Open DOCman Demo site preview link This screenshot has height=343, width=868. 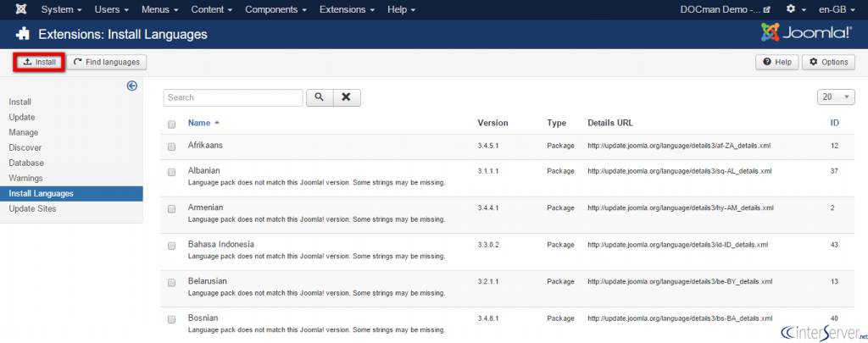(x=725, y=10)
